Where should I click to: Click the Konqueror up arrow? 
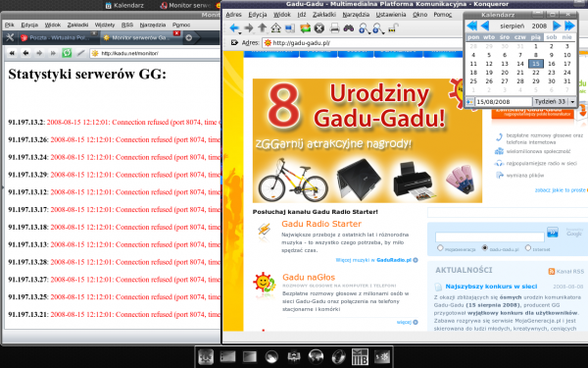coord(262,28)
